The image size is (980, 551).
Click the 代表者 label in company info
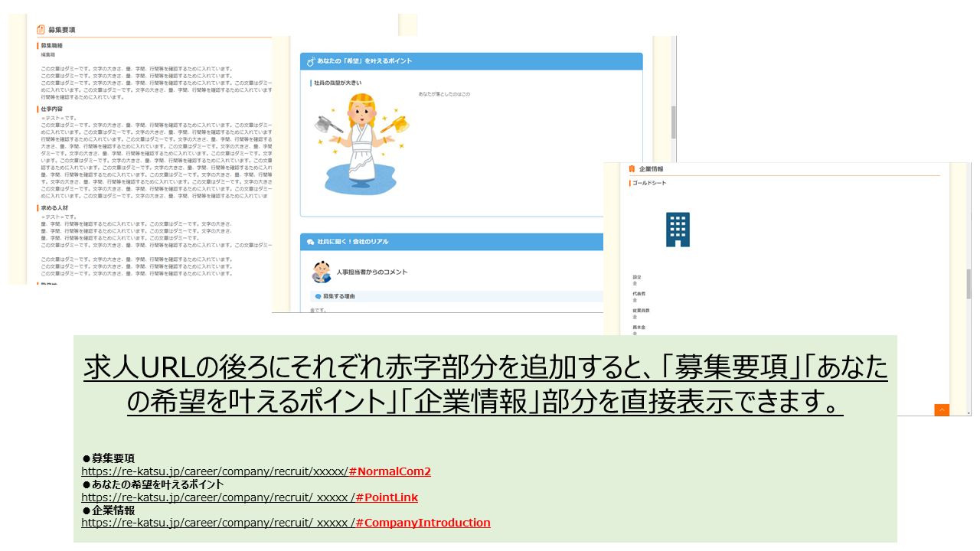pos(639,294)
